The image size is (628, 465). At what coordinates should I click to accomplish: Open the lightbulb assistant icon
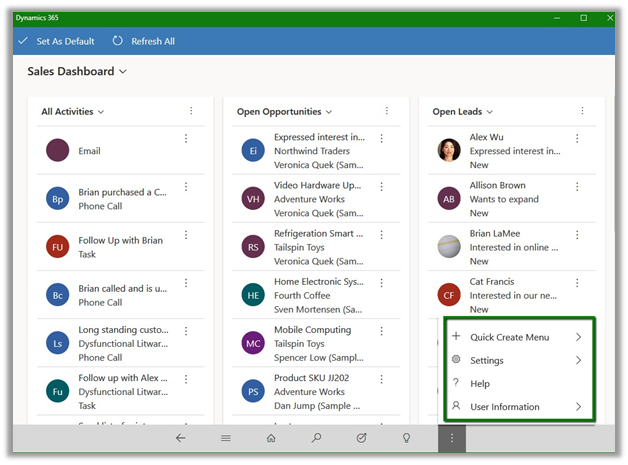click(x=406, y=438)
